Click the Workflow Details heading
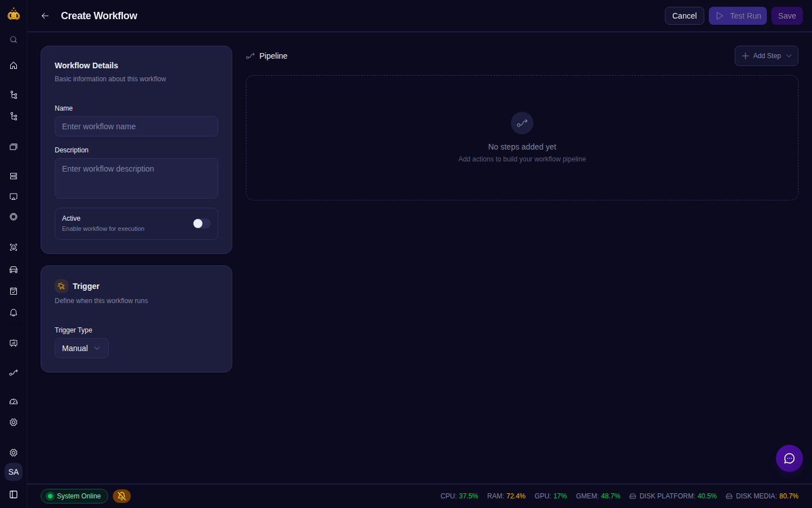812x508 pixels. pyautogui.click(x=86, y=65)
